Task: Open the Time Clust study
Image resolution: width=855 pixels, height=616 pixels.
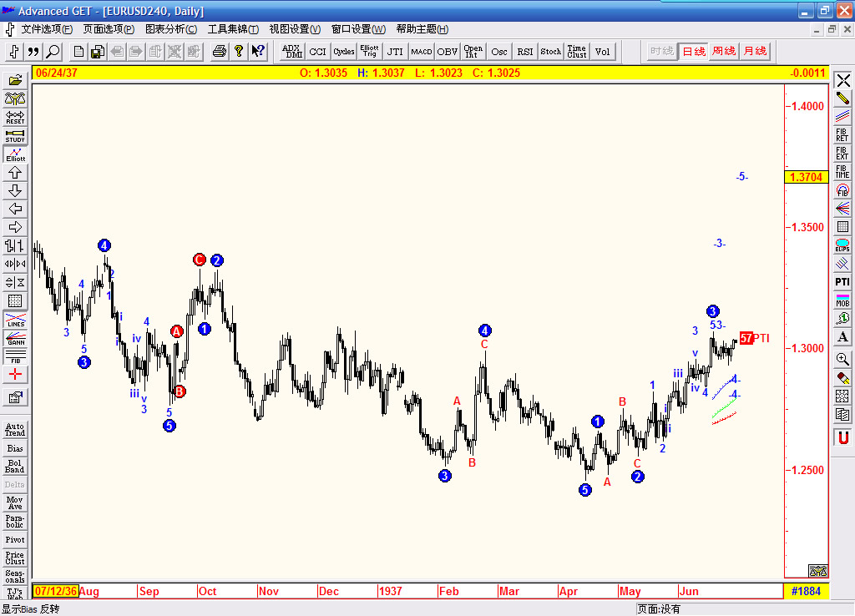Action: pyautogui.click(x=576, y=52)
